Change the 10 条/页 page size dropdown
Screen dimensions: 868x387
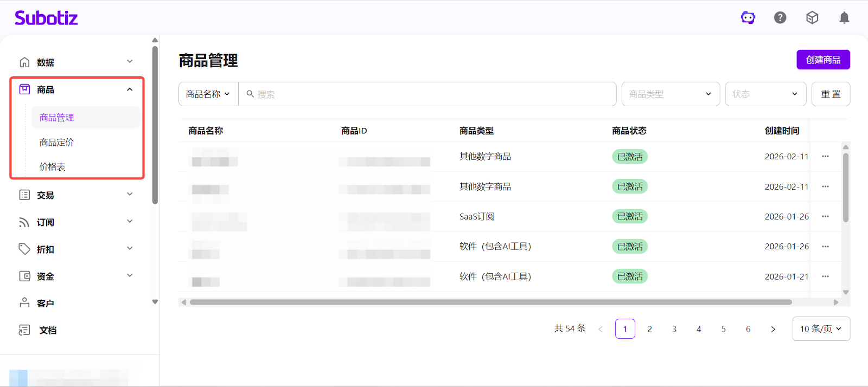pyautogui.click(x=821, y=329)
